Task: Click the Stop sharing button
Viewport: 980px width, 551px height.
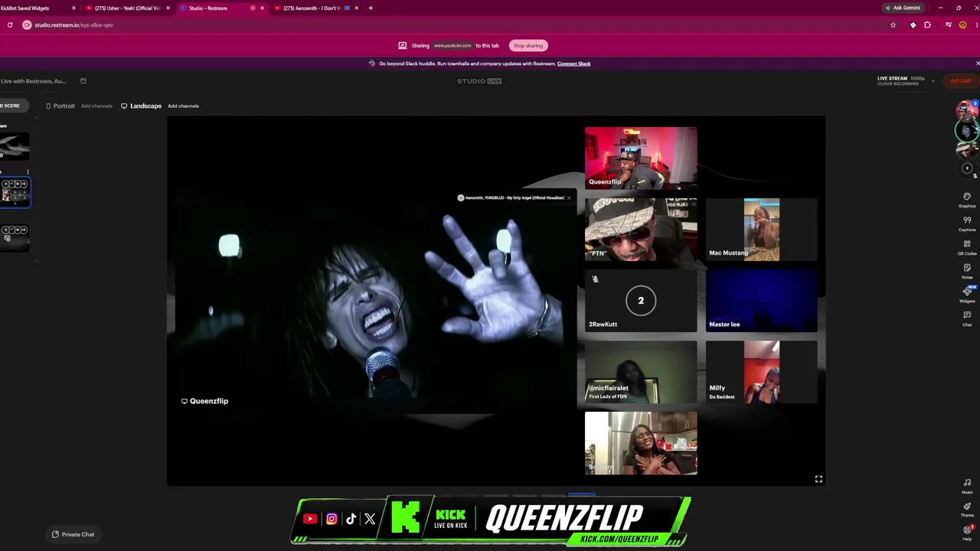Action: click(528, 46)
